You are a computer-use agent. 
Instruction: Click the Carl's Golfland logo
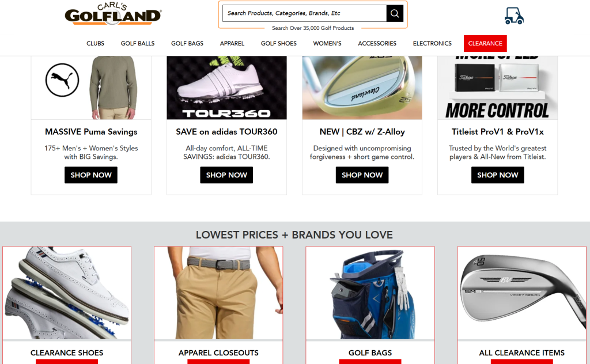pyautogui.click(x=113, y=14)
